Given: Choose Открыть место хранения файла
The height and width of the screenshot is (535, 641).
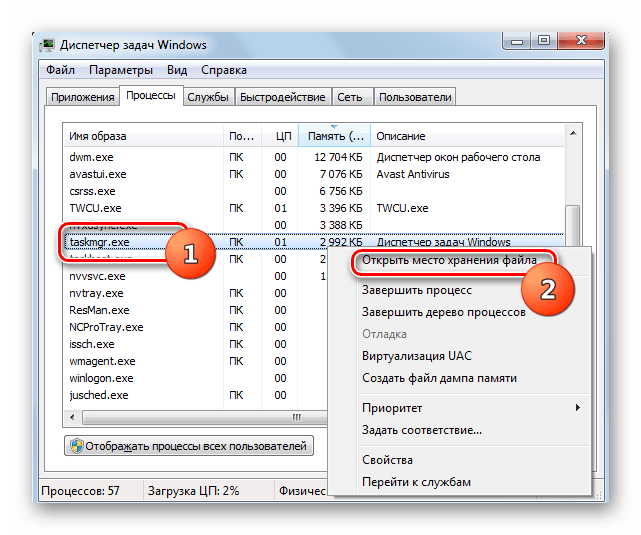Looking at the screenshot, I should coord(449,260).
